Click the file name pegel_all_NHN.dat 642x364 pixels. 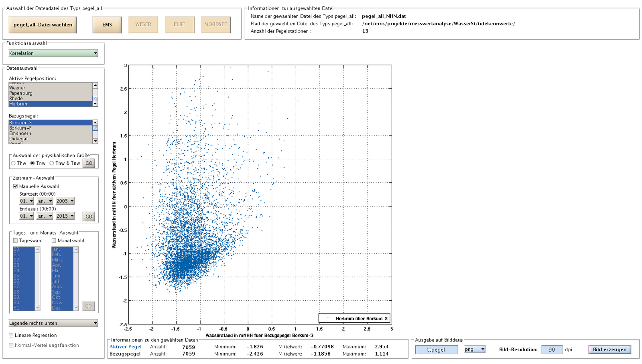click(x=384, y=16)
